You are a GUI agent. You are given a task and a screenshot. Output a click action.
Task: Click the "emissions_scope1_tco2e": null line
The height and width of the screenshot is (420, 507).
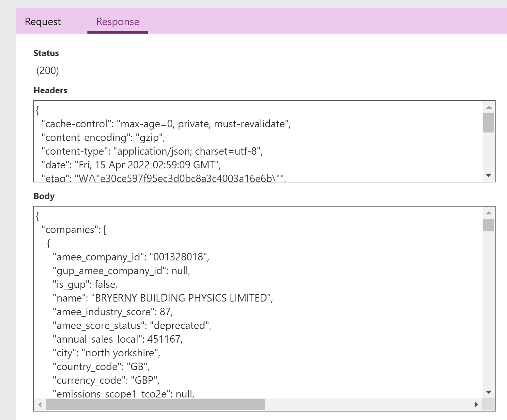click(123, 394)
